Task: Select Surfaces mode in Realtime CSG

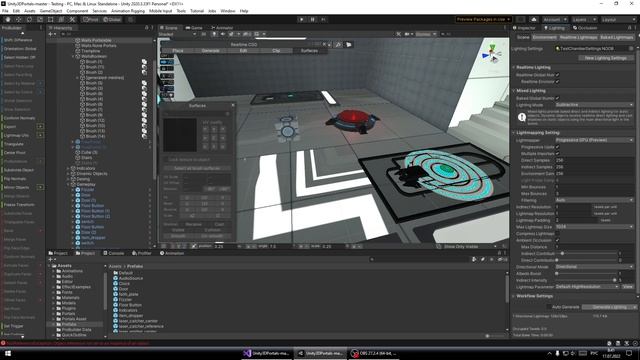Action: 309,51
